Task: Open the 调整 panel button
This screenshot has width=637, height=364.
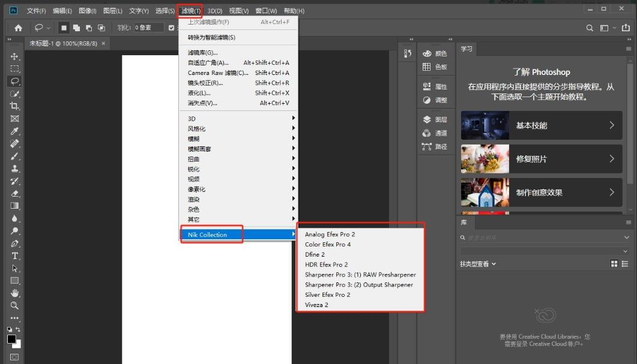Action: pos(435,100)
